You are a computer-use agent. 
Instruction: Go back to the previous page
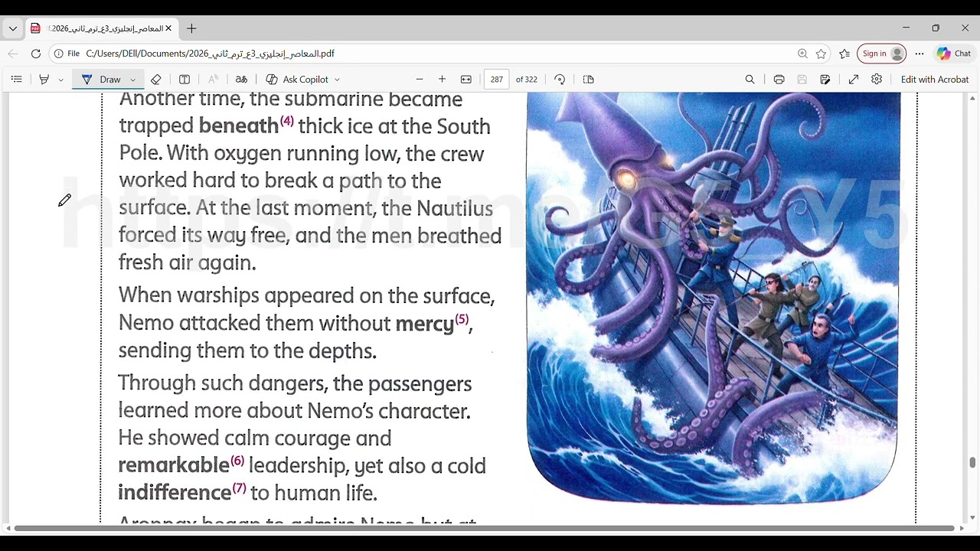click(13, 54)
